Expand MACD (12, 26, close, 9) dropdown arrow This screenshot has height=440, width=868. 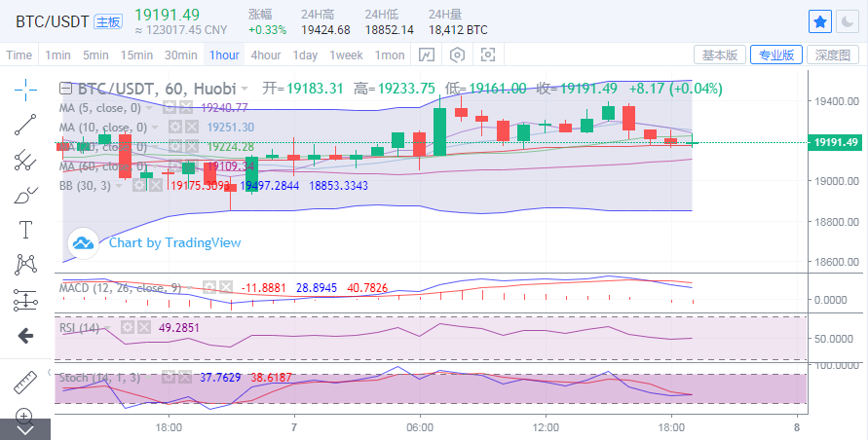[190, 288]
